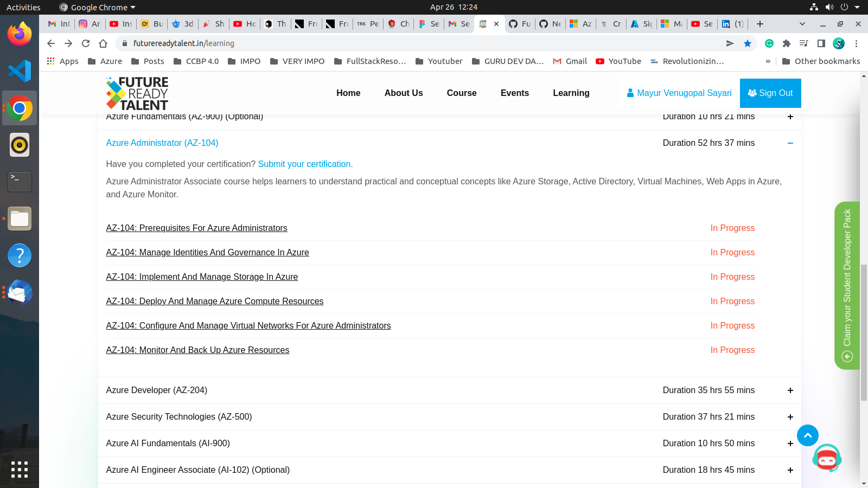Click the address bar URL field

(423, 43)
